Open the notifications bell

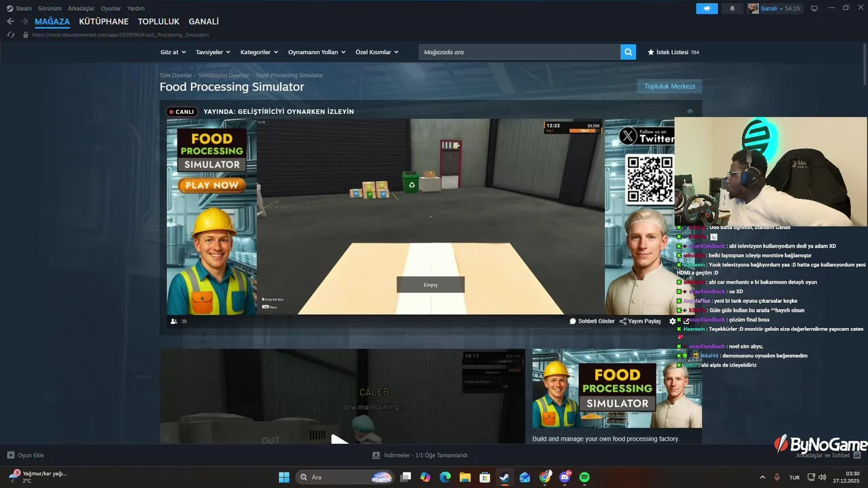(732, 8)
